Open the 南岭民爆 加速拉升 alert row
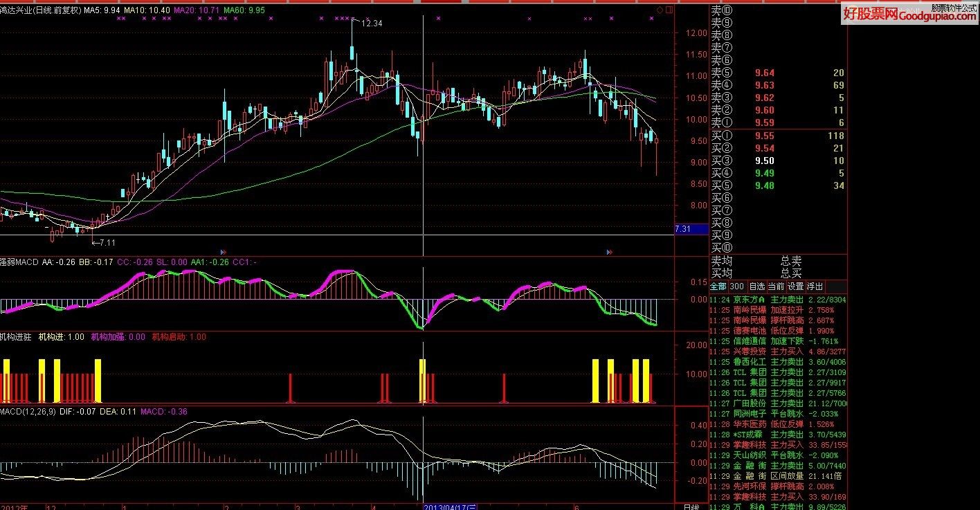 point(779,310)
